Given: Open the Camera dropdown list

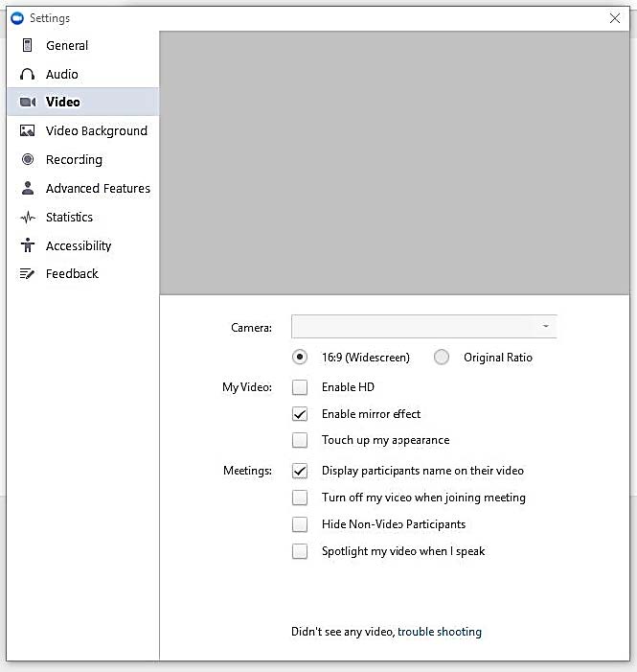Looking at the screenshot, I should 423,327.
